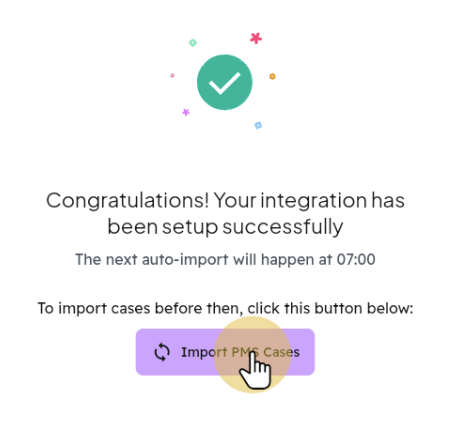Click "Your integration has" heading text
Screen dimensions: 454x430
point(309,201)
